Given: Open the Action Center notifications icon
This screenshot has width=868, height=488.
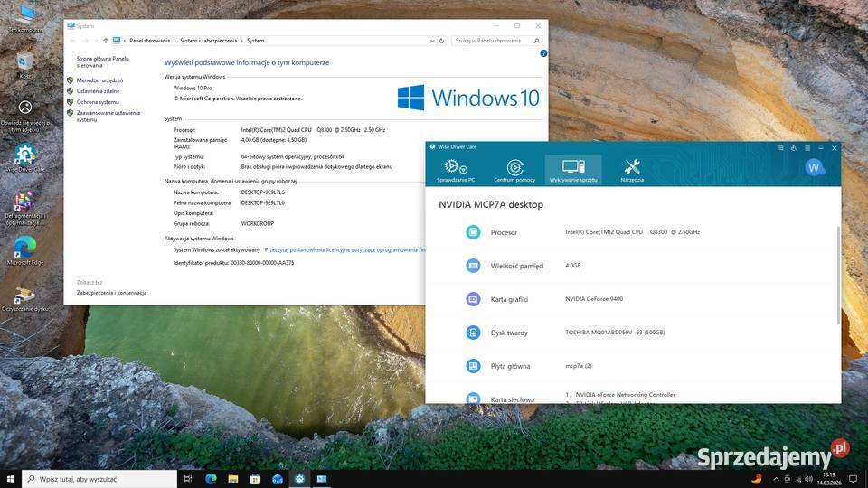Looking at the screenshot, I should coord(853,479).
